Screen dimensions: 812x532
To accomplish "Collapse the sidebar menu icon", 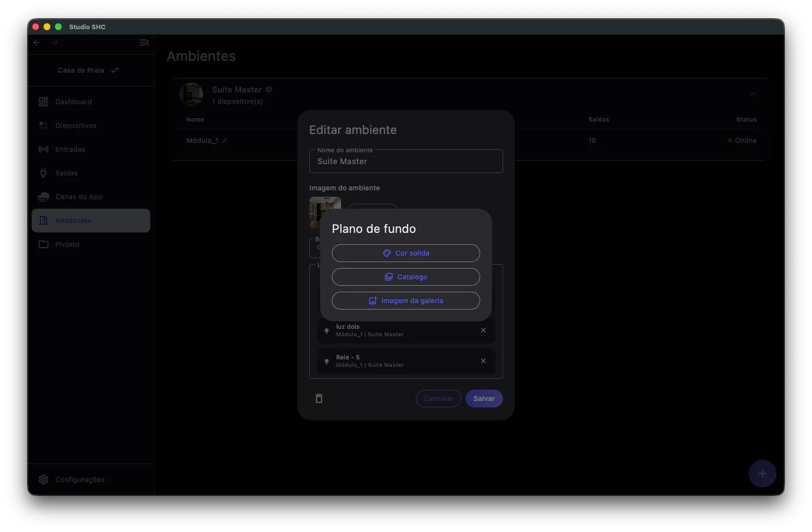I will coord(144,43).
